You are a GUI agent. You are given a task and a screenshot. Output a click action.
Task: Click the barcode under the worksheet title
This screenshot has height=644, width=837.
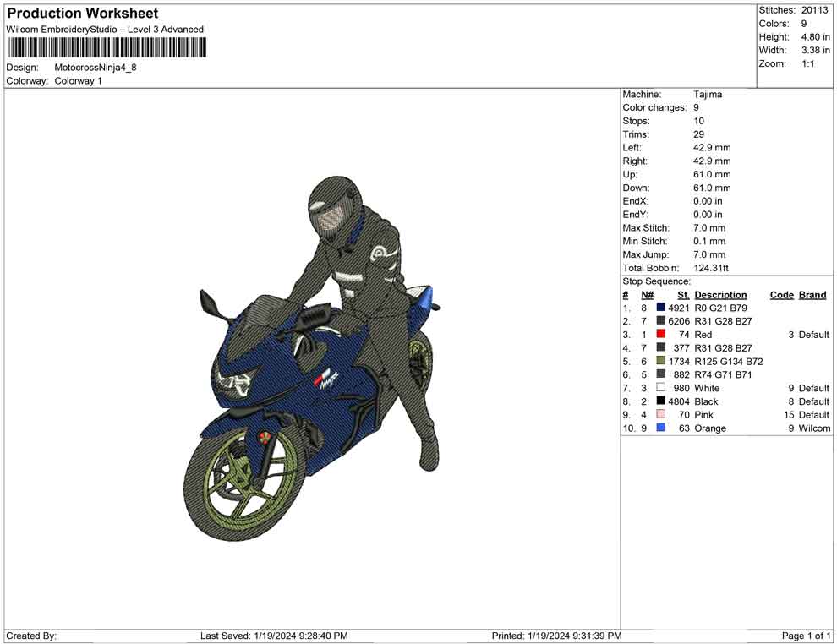coord(107,48)
